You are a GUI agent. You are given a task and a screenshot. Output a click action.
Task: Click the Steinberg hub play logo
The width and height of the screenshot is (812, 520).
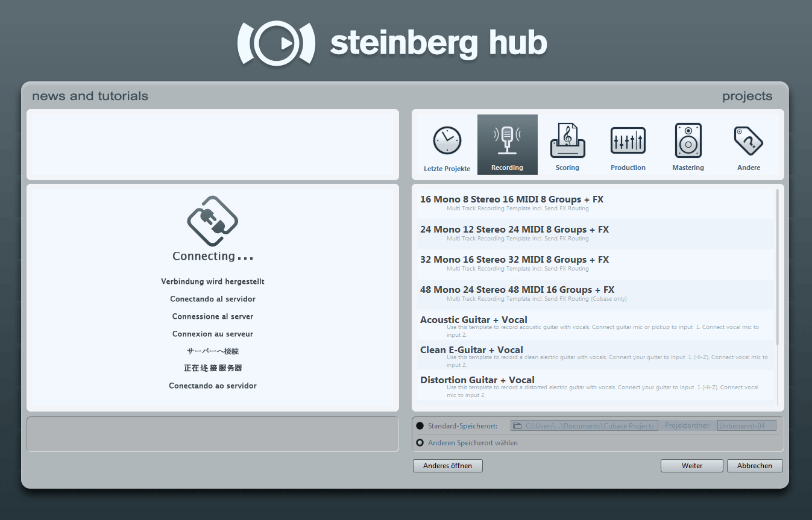276,43
